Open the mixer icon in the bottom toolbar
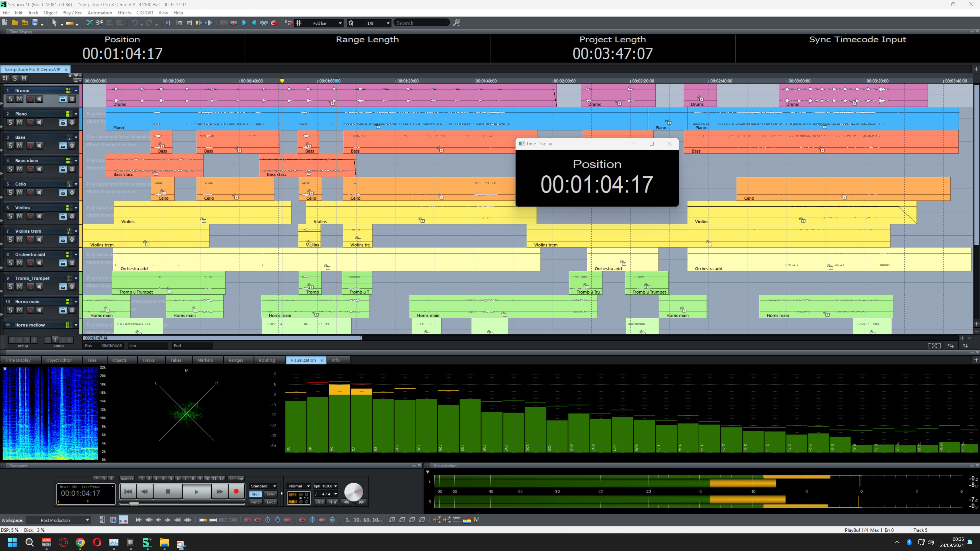This screenshot has width=980, height=551. pos(113,520)
